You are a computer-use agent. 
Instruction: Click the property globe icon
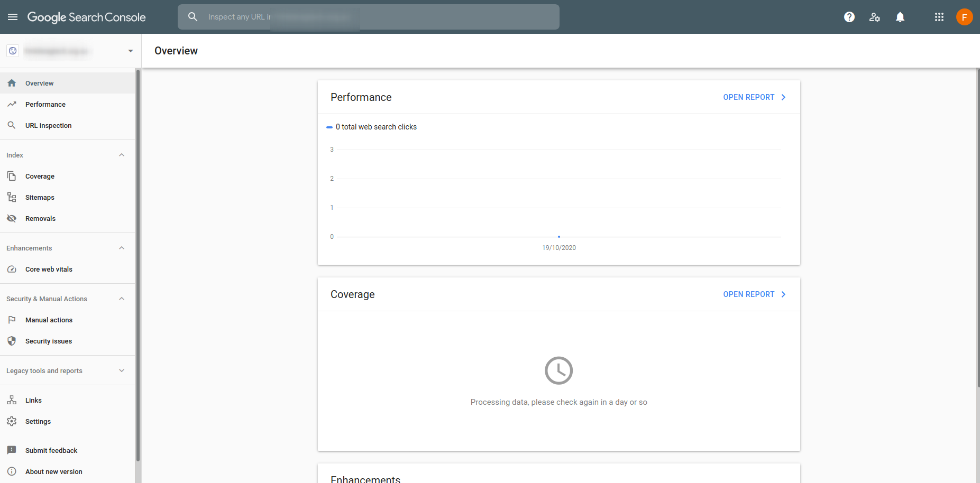[13, 51]
